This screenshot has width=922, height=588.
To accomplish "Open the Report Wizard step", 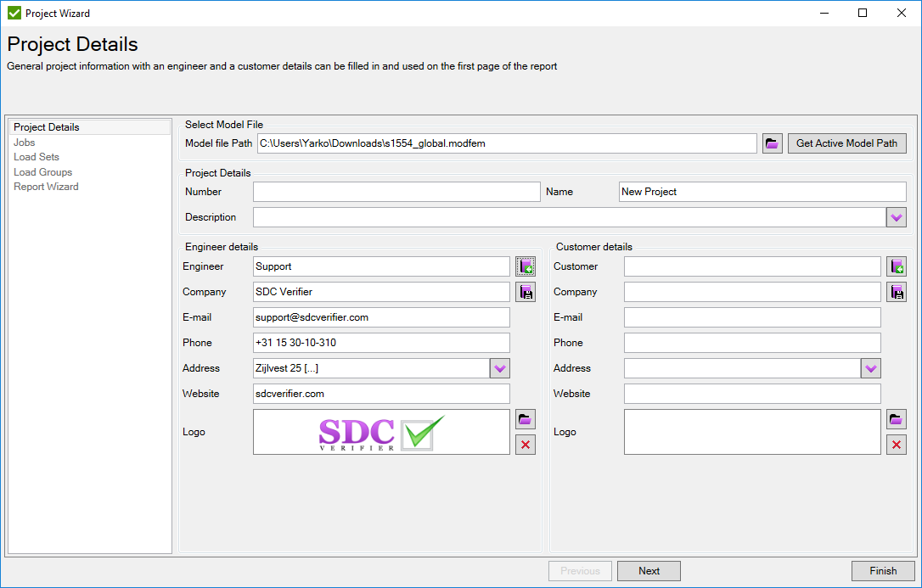I will point(46,187).
